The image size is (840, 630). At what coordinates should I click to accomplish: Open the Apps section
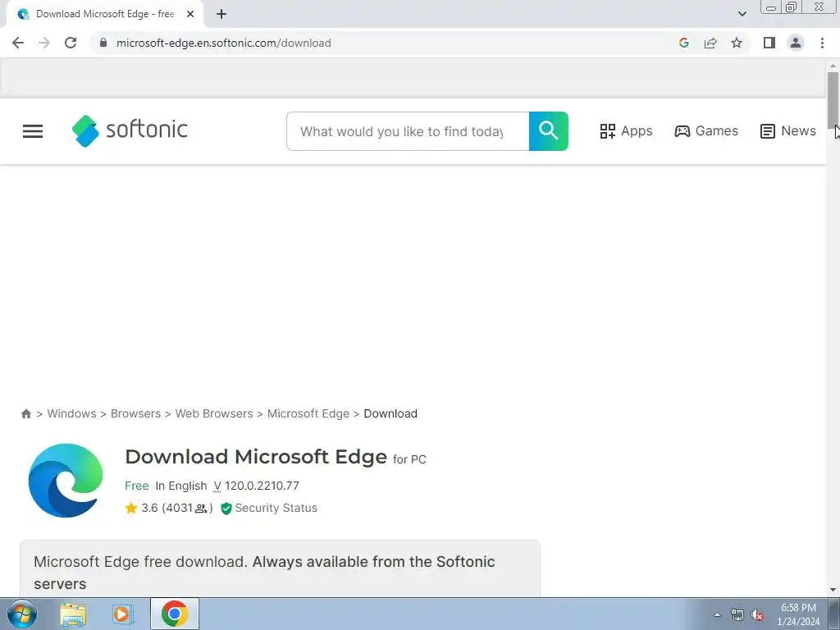click(626, 130)
